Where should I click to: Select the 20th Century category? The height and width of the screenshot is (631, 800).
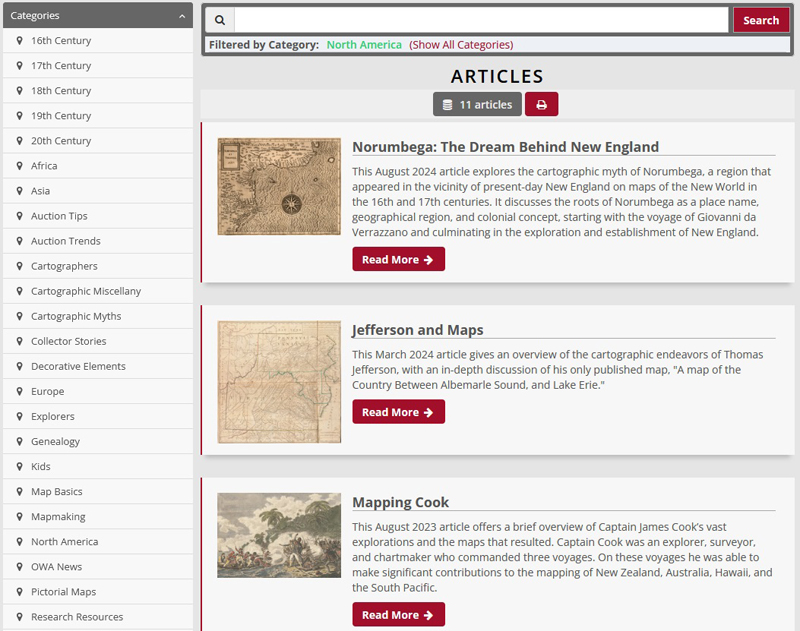(x=98, y=141)
